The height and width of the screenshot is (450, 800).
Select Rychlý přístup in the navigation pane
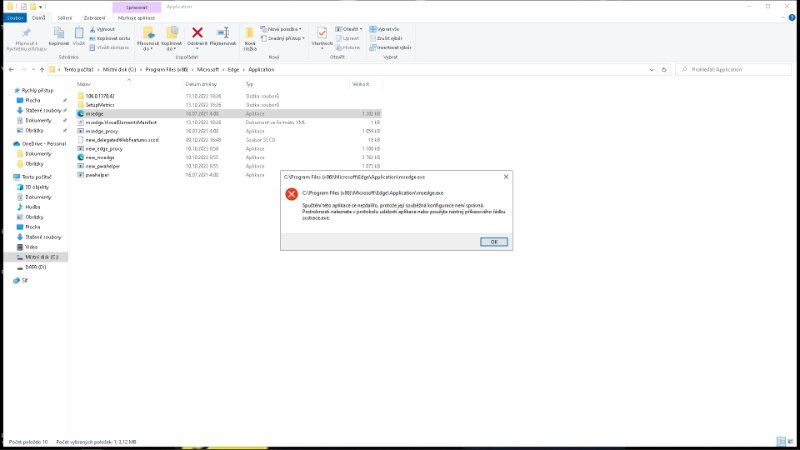37,90
